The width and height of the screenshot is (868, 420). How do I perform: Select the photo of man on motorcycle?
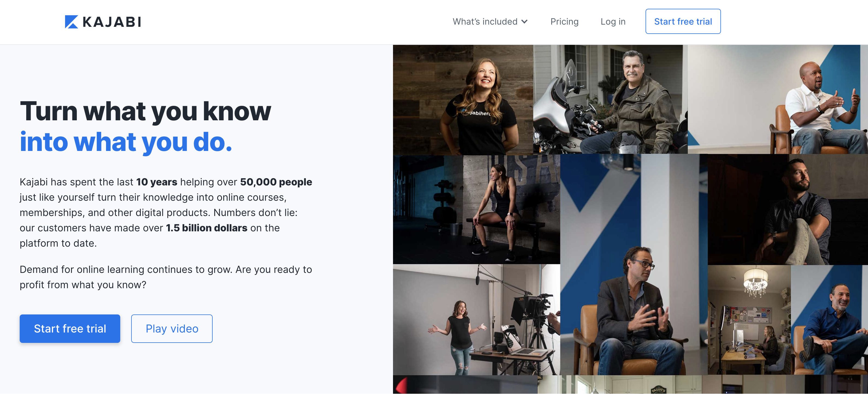pos(610,100)
